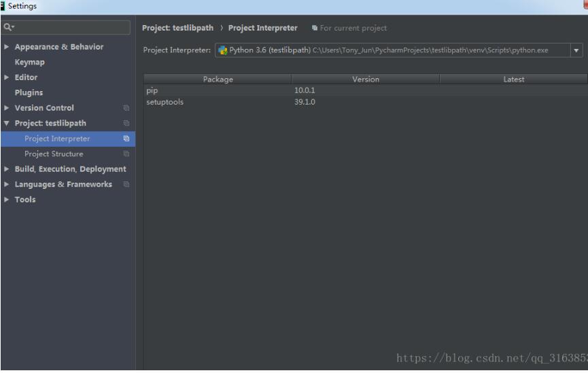Click the For current project label
Image resolution: width=588 pixels, height=373 pixels.
353,28
